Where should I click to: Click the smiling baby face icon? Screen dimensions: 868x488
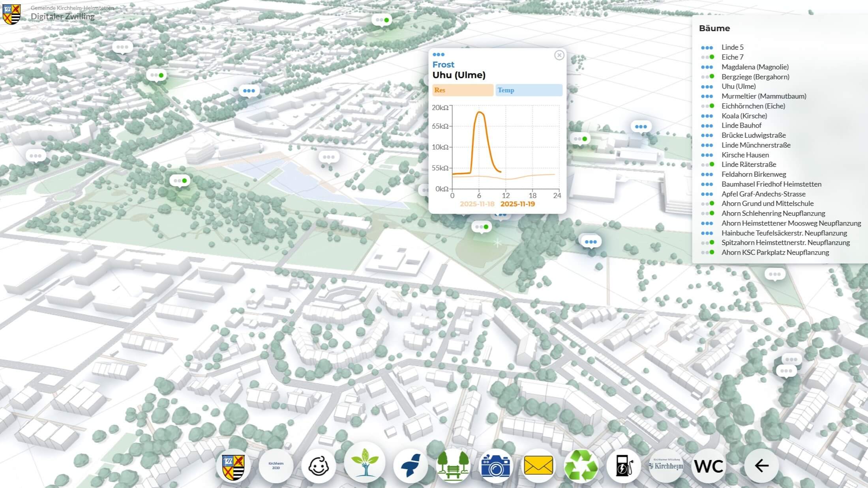pos(318,466)
